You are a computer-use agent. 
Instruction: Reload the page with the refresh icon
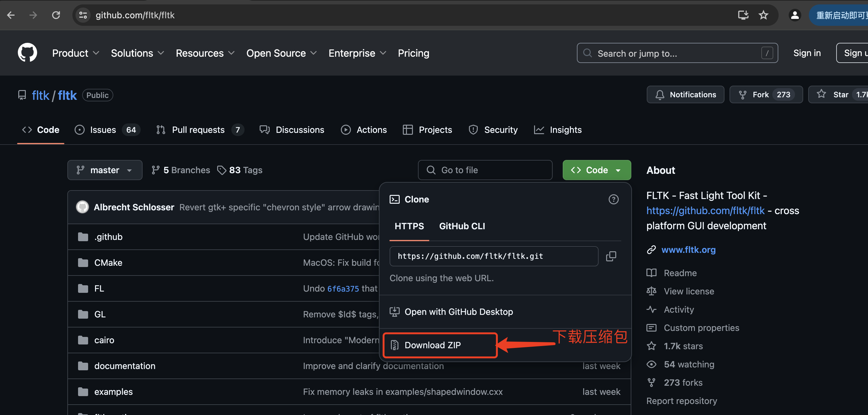click(x=56, y=15)
